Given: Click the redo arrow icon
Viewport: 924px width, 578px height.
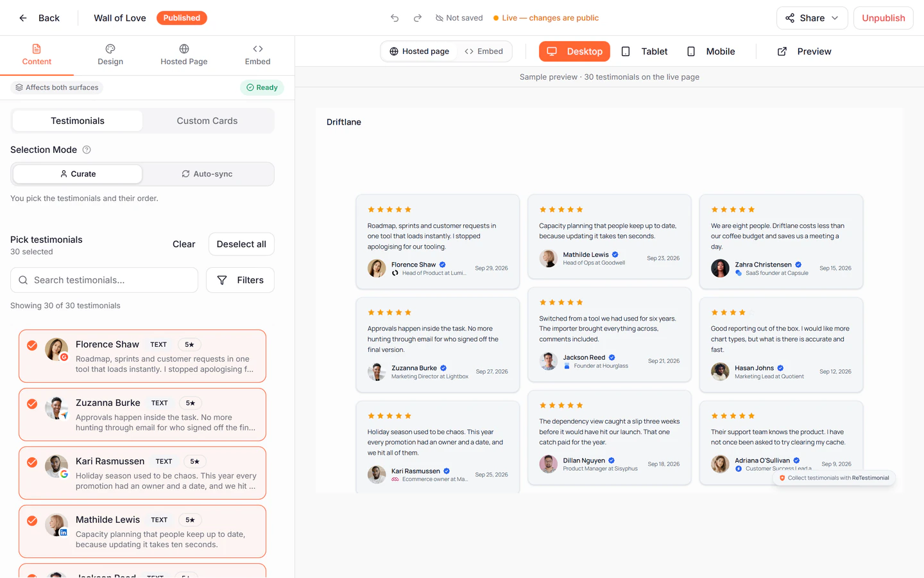Looking at the screenshot, I should [418, 18].
